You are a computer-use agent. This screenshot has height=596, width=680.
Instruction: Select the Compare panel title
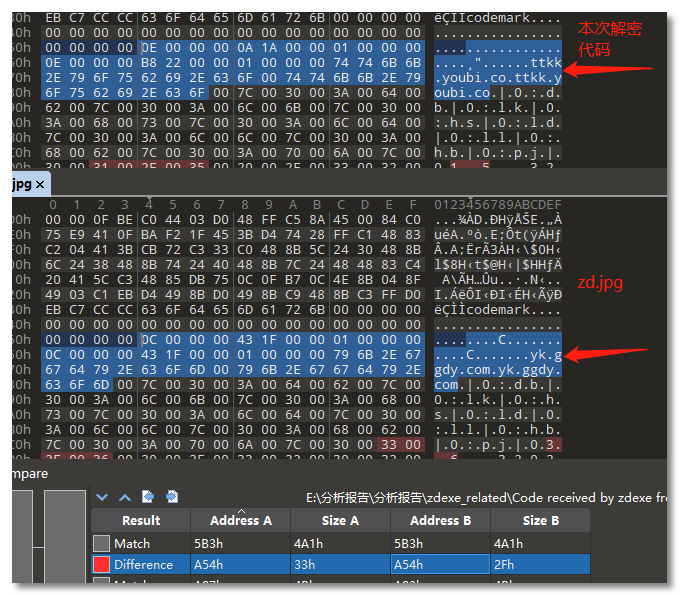tap(28, 473)
